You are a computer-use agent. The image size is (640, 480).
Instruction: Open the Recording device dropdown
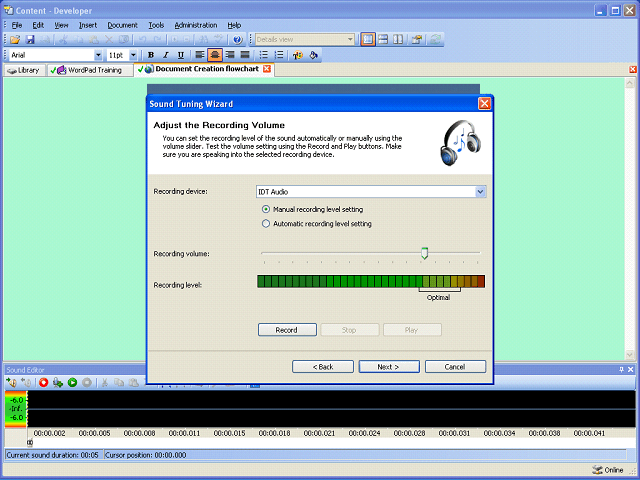480,192
